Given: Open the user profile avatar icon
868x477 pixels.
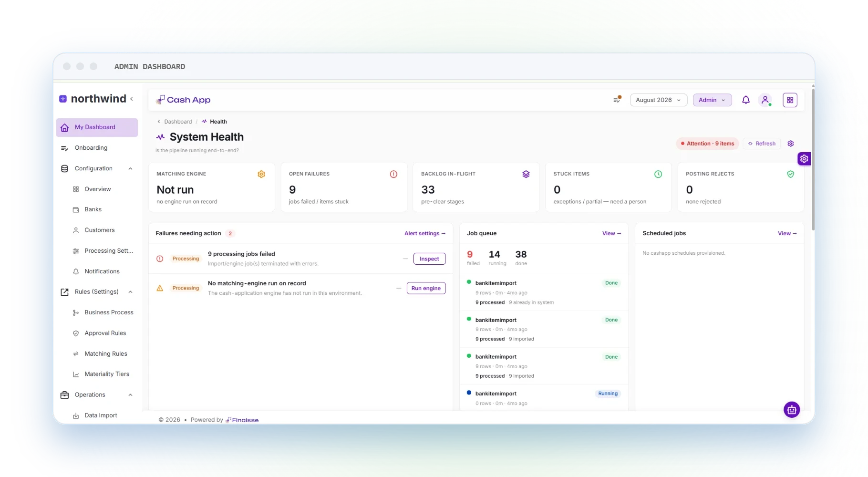Looking at the screenshot, I should tap(765, 100).
